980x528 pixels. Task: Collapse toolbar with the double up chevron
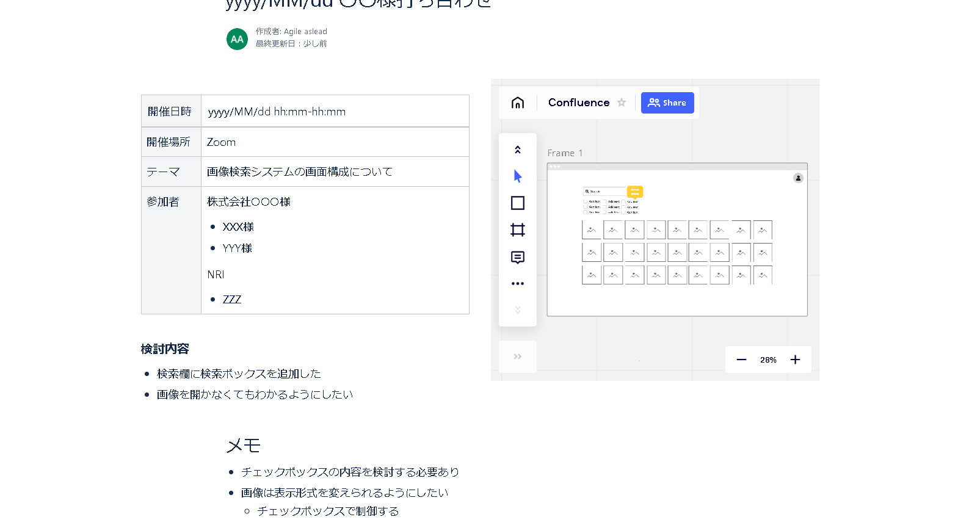pyautogui.click(x=518, y=150)
